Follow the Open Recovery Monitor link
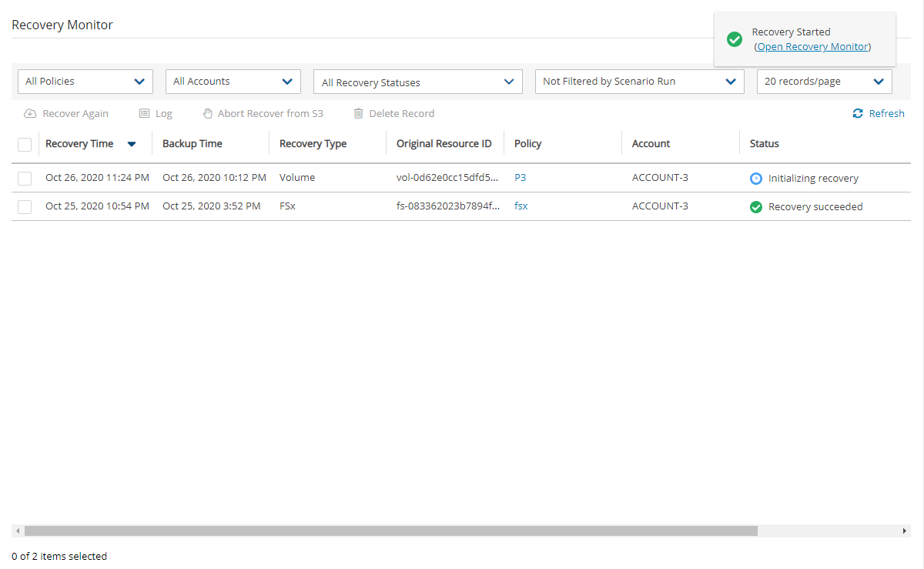 (813, 47)
